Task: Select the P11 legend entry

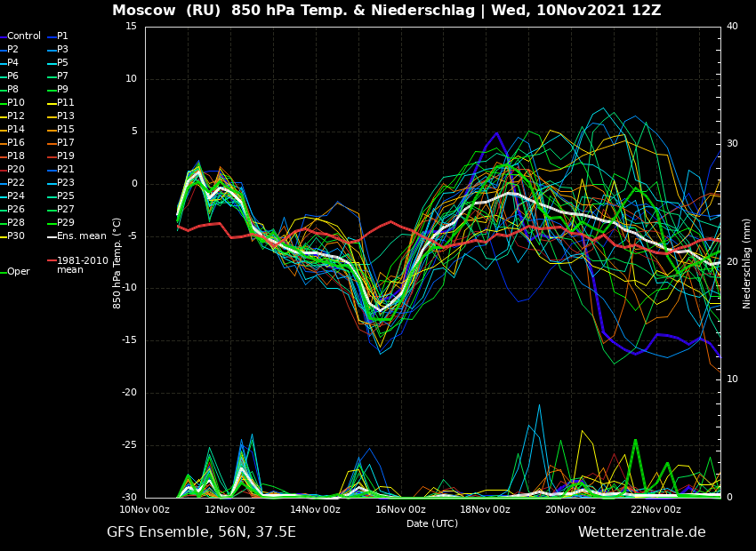Action: tap(66, 103)
